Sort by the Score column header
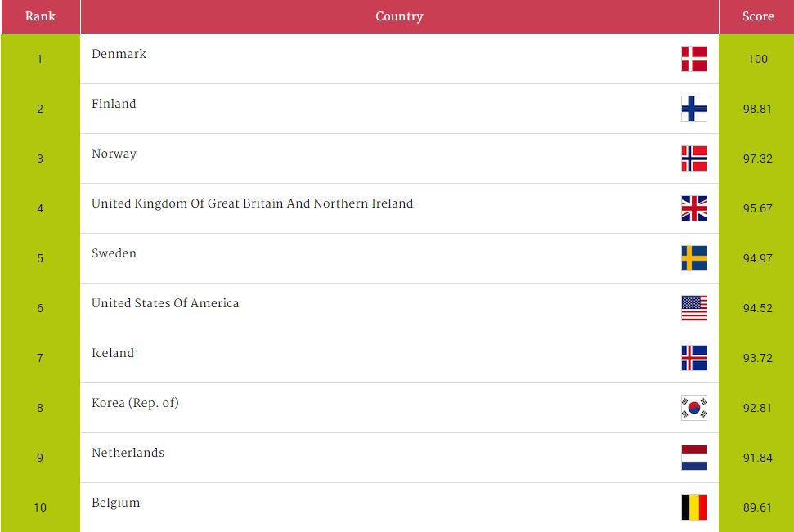The width and height of the screenshot is (794, 532). pyautogui.click(x=757, y=16)
